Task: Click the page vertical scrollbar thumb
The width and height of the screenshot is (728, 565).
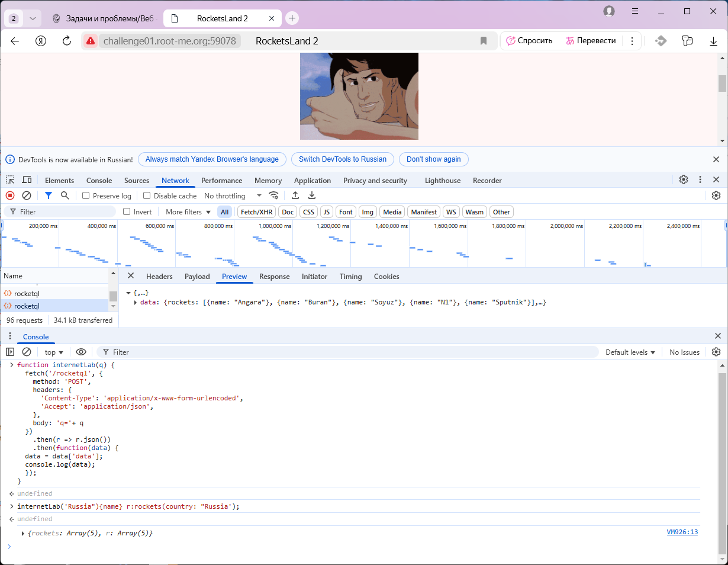Action: click(x=722, y=84)
